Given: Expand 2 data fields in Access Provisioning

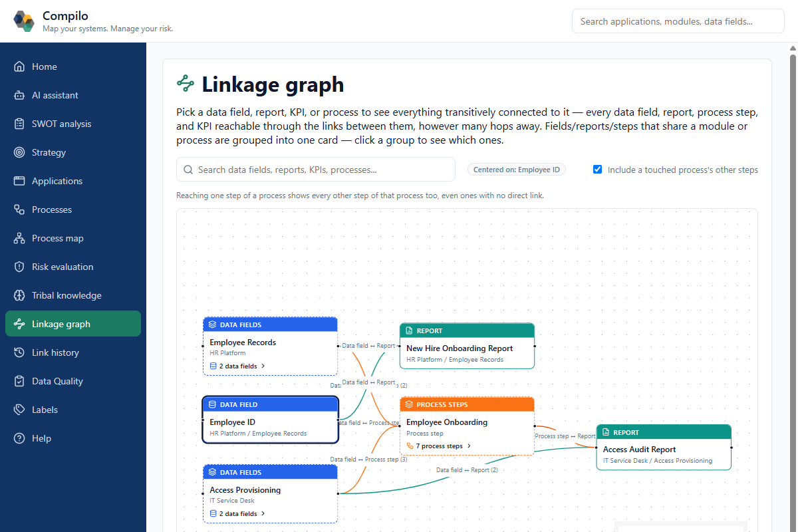Looking at the screenshot, I should (x=237, y=513).
